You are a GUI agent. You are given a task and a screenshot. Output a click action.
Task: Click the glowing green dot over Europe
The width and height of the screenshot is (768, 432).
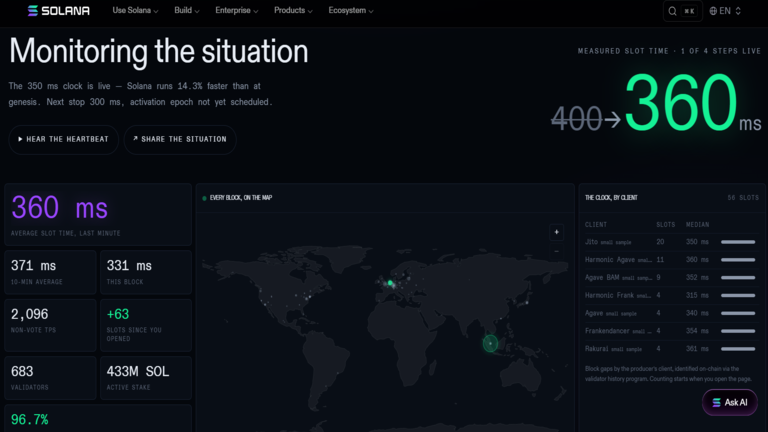390,283
